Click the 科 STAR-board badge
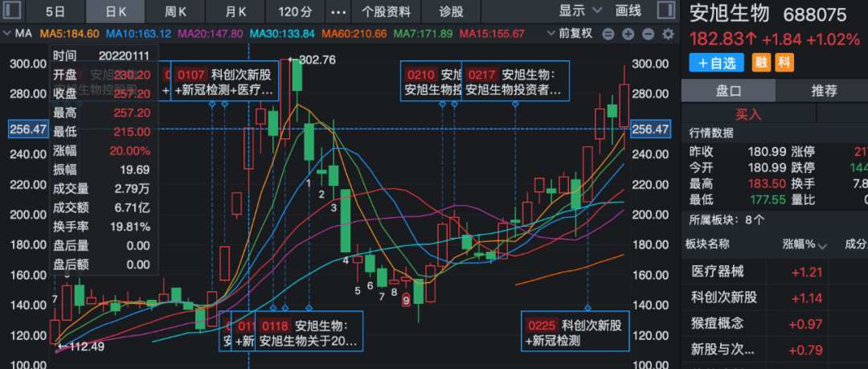Screen dimensions: 868x369 (x=784, y=63)
